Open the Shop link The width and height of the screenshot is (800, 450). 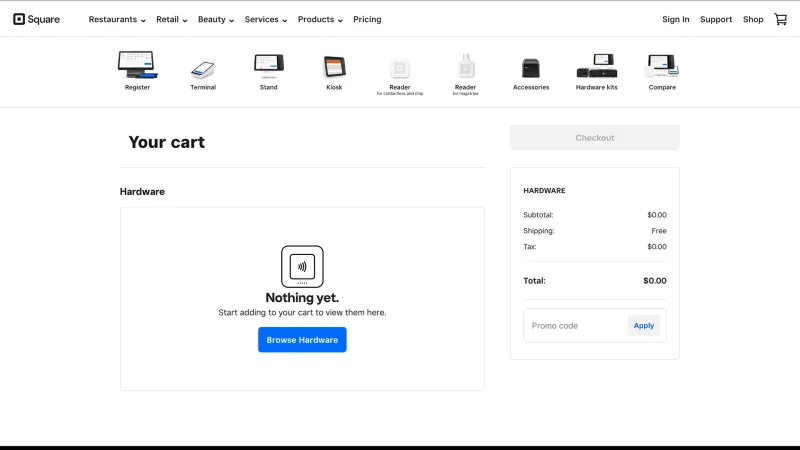[x=753, y=19]
